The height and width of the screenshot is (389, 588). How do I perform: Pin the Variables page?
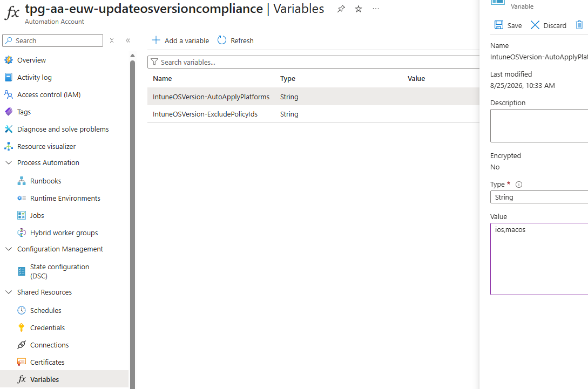point(341,9)
